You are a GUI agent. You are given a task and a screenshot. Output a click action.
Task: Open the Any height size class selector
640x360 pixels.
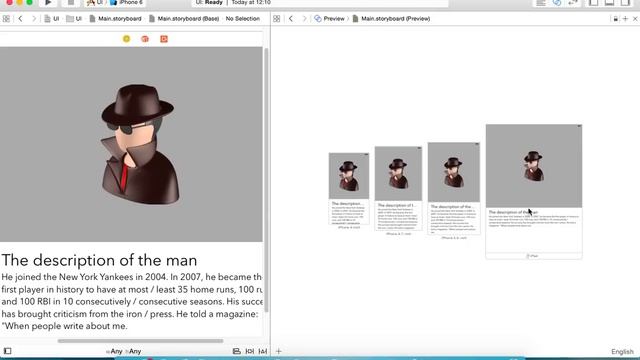pyautogui.click(x=133, y=351)
